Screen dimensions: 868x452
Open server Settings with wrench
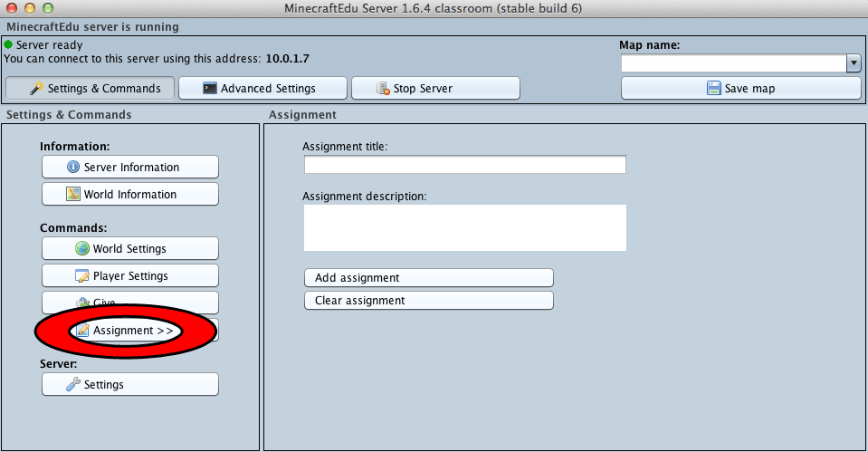(x=130, y=384)
